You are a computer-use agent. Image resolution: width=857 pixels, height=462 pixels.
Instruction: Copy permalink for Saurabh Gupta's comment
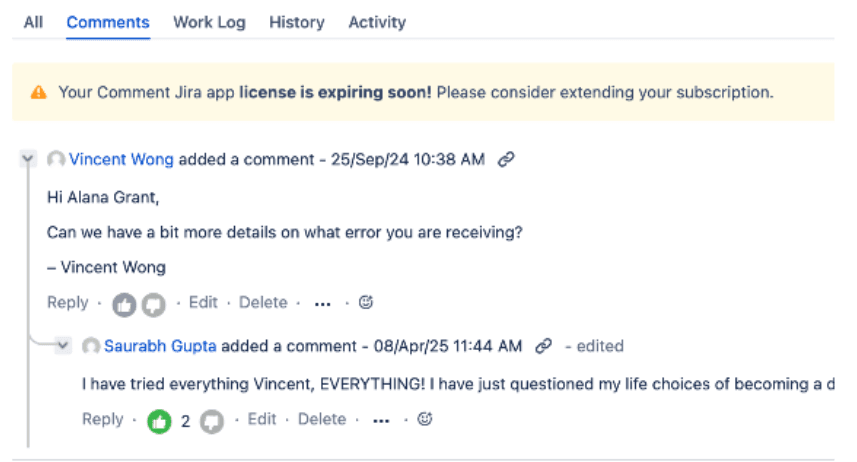coord(544,346)
